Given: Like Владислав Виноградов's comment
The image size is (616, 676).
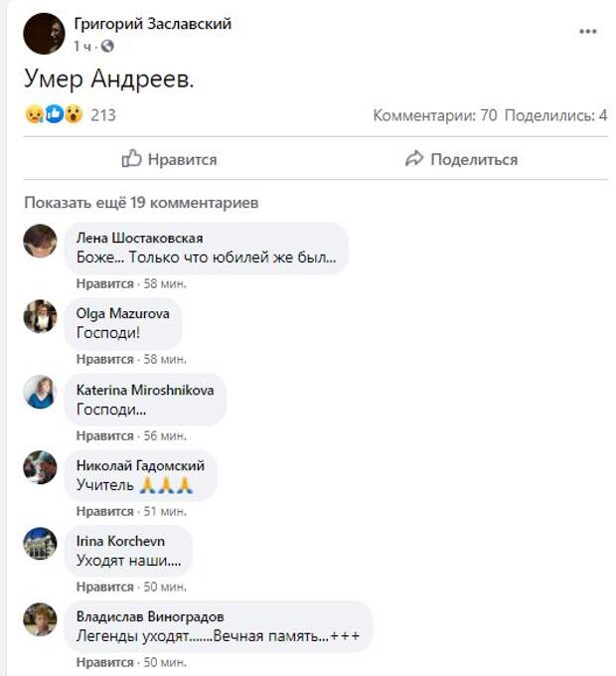Looking at the screenshot, I should (x=104, y=662).
